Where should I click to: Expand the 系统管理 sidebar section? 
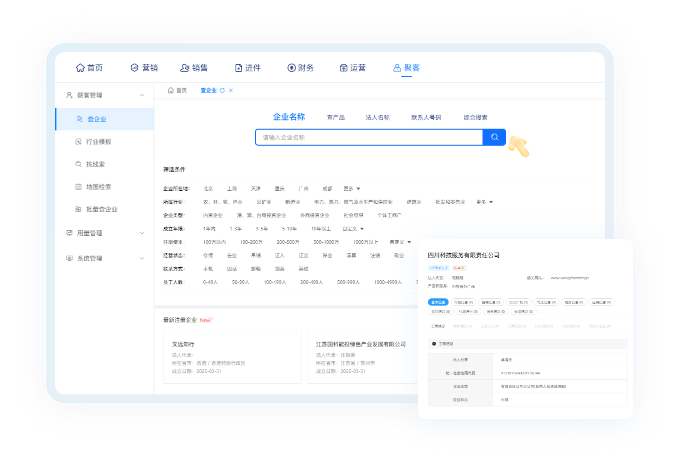click(142, 259)
